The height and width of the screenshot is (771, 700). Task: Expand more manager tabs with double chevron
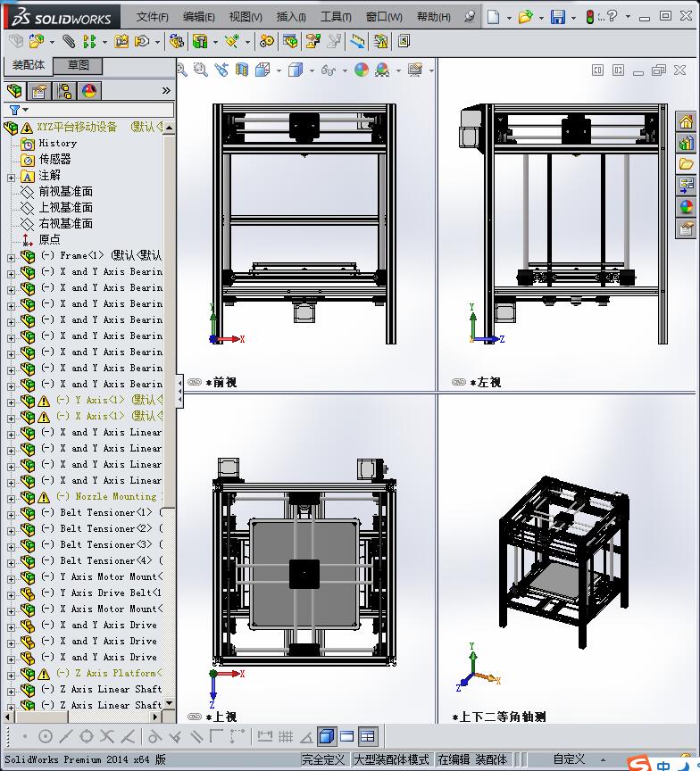click(166, 90)
